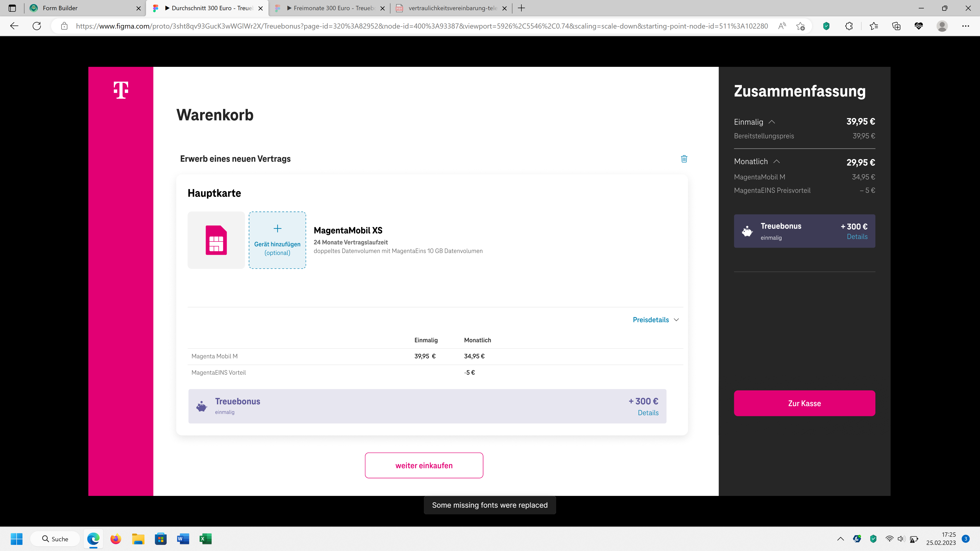Click the address bar URL
Viewport: 980px width, 551px height.
(x=422, y=26)
